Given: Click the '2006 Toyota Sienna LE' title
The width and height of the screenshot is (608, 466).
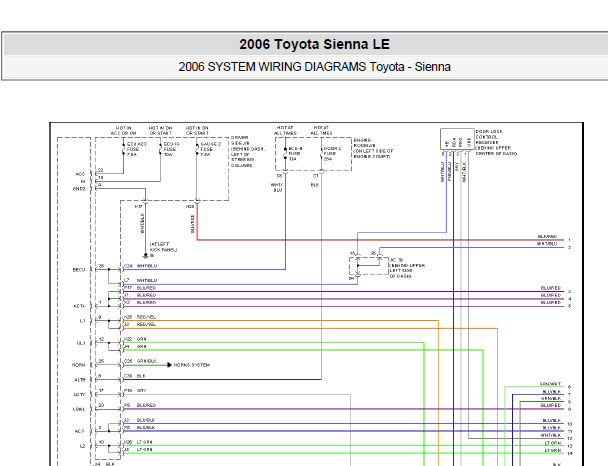Looking at the screenshot, I should tap(314, 44).
